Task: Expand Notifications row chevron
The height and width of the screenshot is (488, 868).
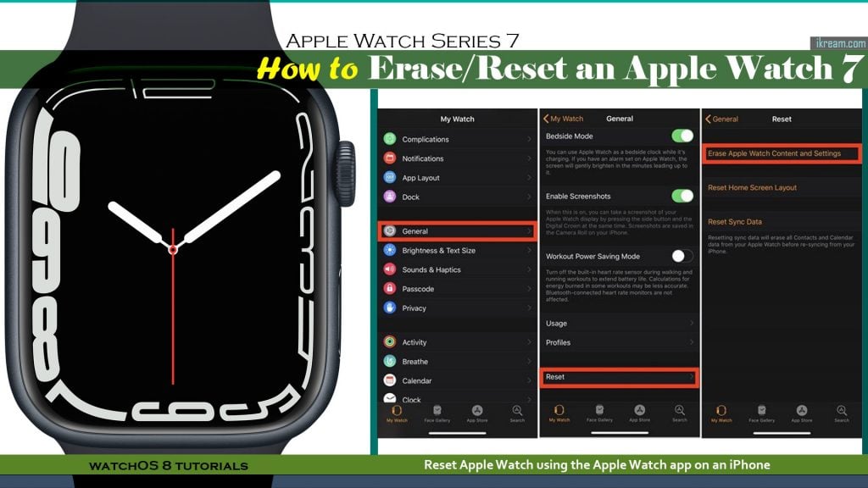Action: point(529,158)
